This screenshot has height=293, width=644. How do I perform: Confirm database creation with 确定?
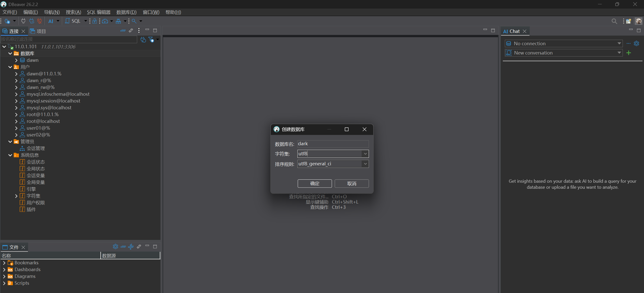pyautogui.click(x=315, y=184)
